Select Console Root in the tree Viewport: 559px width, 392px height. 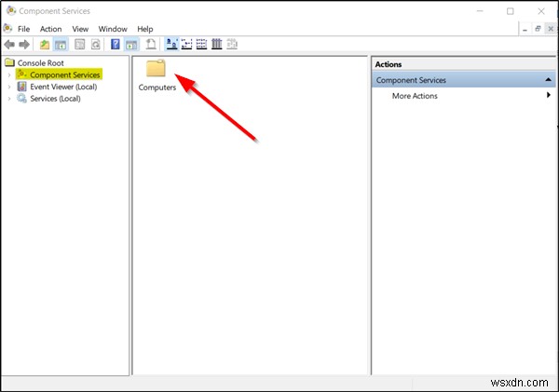40,63
